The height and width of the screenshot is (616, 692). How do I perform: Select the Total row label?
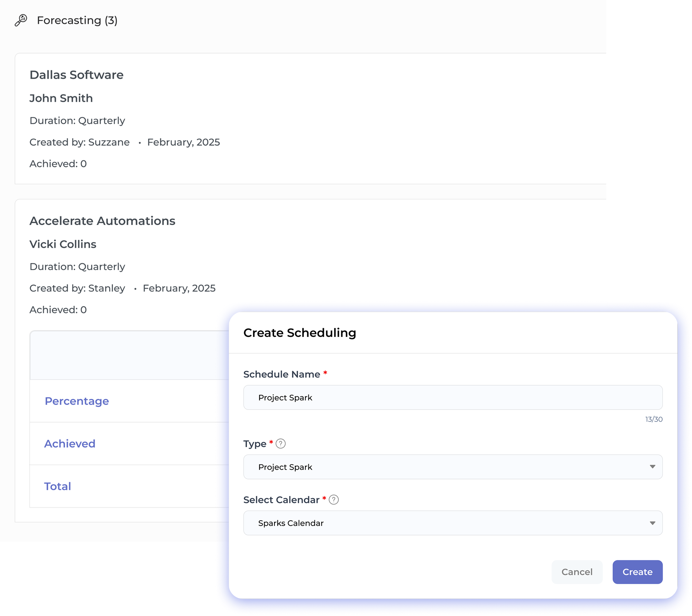pyautogui.click(x=58, y=486)
